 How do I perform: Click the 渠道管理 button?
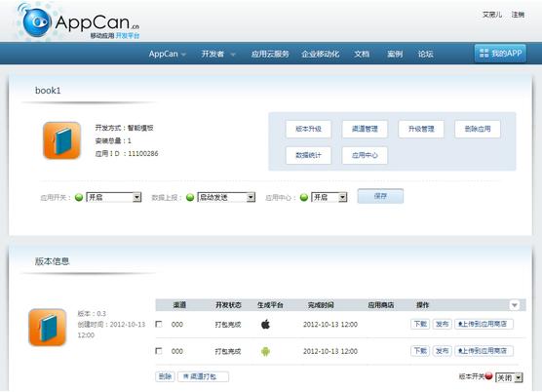[x=365, y=129]
